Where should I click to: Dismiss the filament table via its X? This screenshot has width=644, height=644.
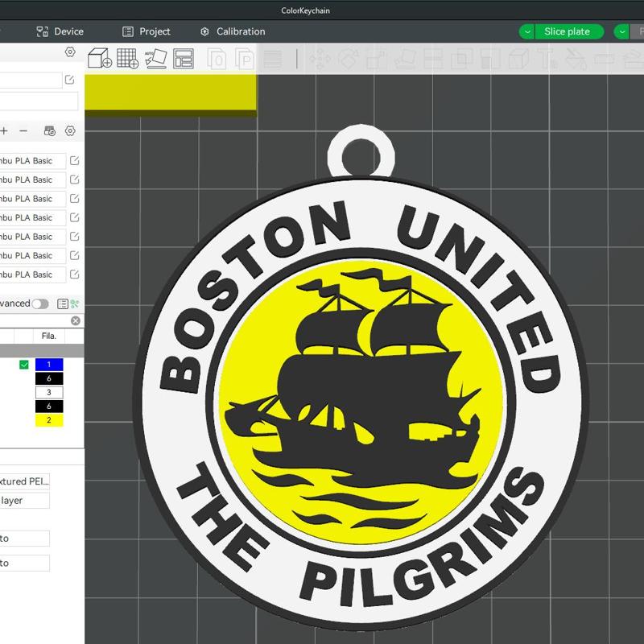(x=76, y=320)
